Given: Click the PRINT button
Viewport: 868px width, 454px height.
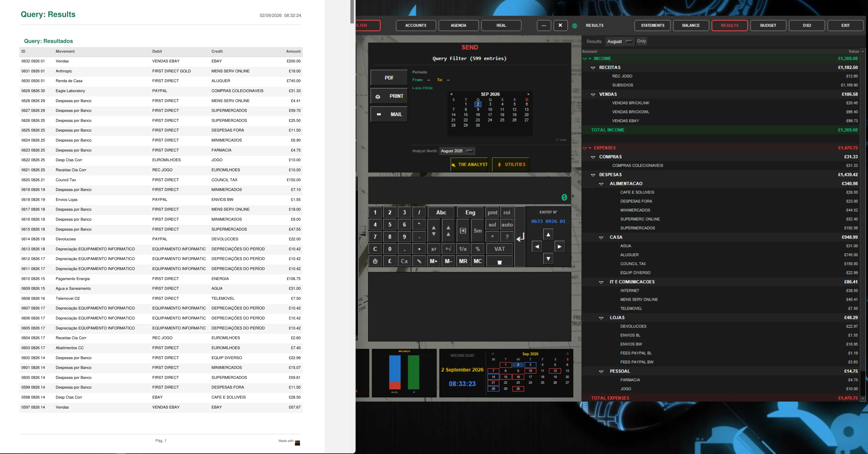Looking at the screenshot, I should 389,96.
